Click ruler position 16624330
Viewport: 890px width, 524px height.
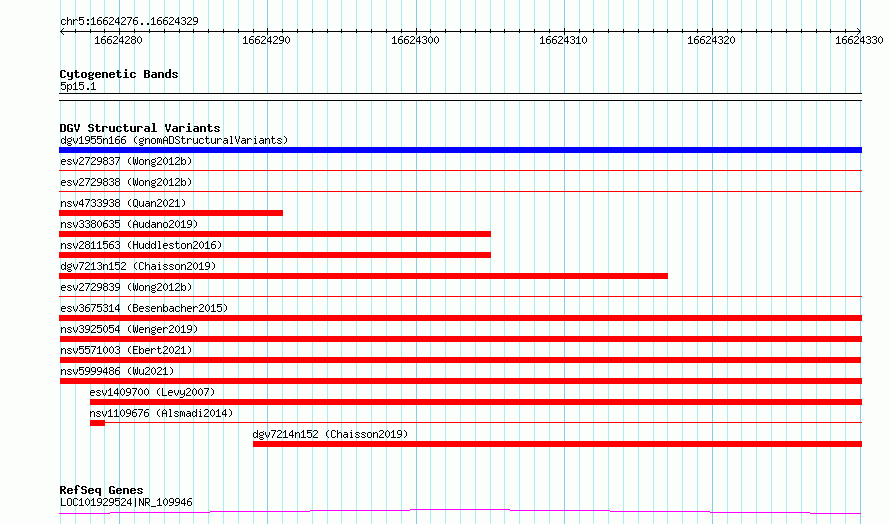click(859, 40)
